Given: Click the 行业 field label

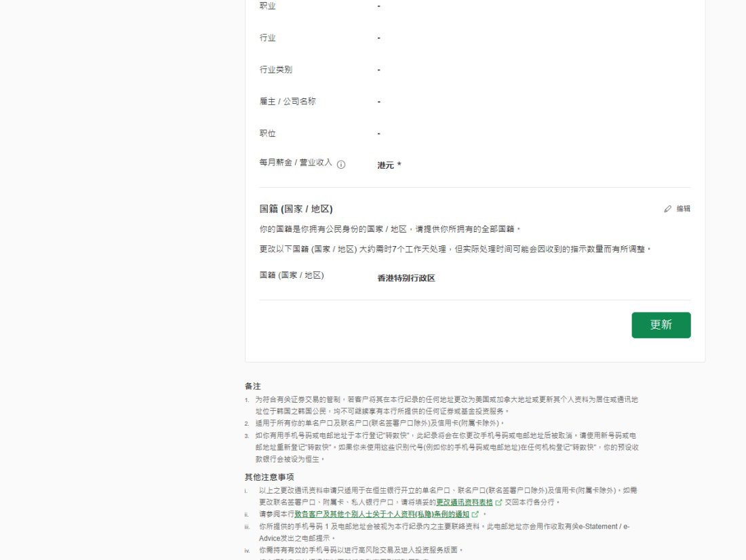Looking at the screenshot, I should (x=268, y=38).
